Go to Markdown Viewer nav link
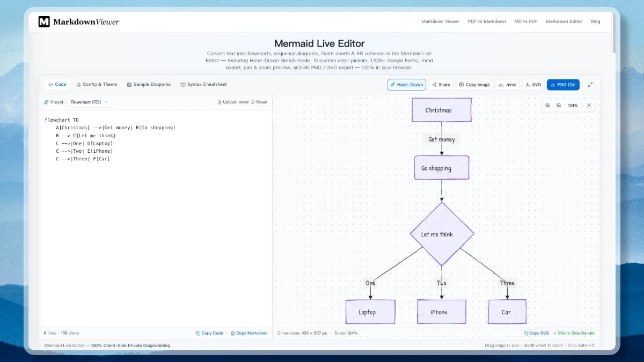The image size is (644, 362). coord(440,21)
